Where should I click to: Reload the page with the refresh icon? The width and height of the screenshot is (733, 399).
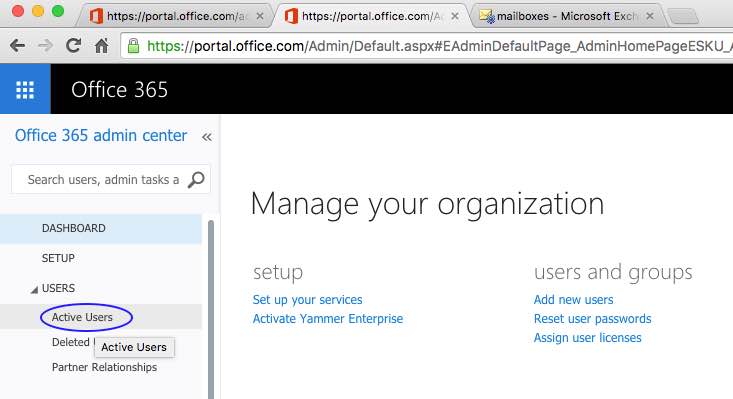click(x=73, y=45)
